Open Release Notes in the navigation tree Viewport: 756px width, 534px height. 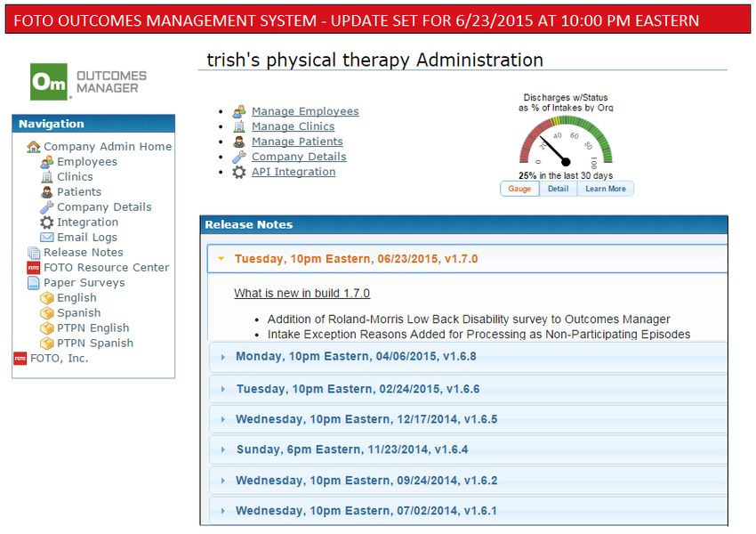coord(84,252)
